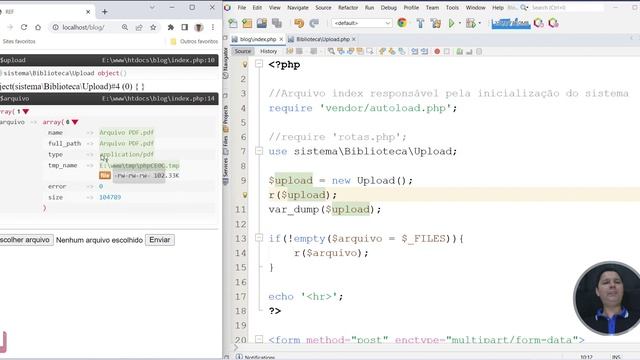Click the gray Redo arrow in NetBeans

(313, 23)
